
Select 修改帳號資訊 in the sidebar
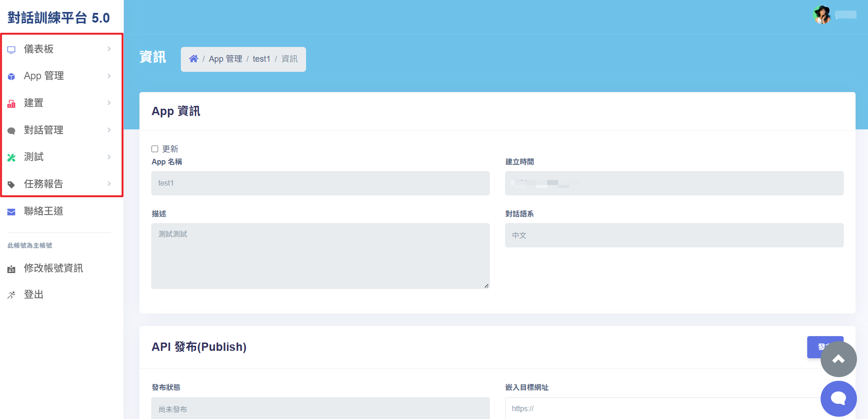point(53,268)
